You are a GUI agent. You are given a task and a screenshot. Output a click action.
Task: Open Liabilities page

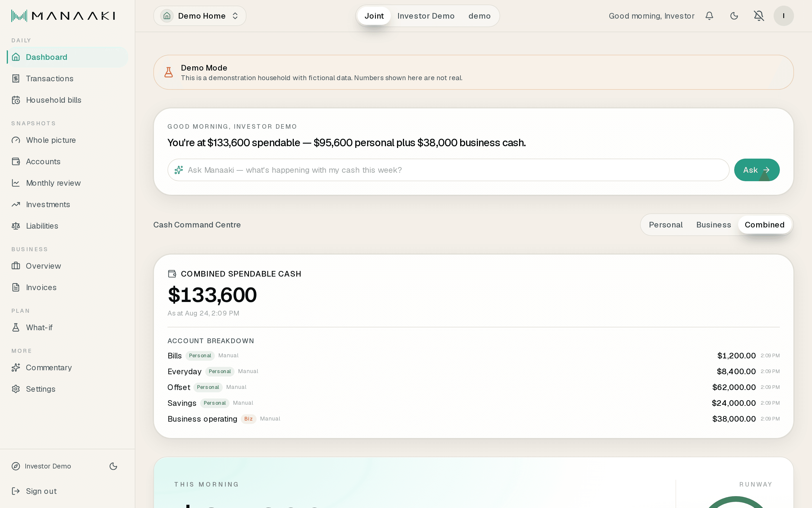coord(67,226)
